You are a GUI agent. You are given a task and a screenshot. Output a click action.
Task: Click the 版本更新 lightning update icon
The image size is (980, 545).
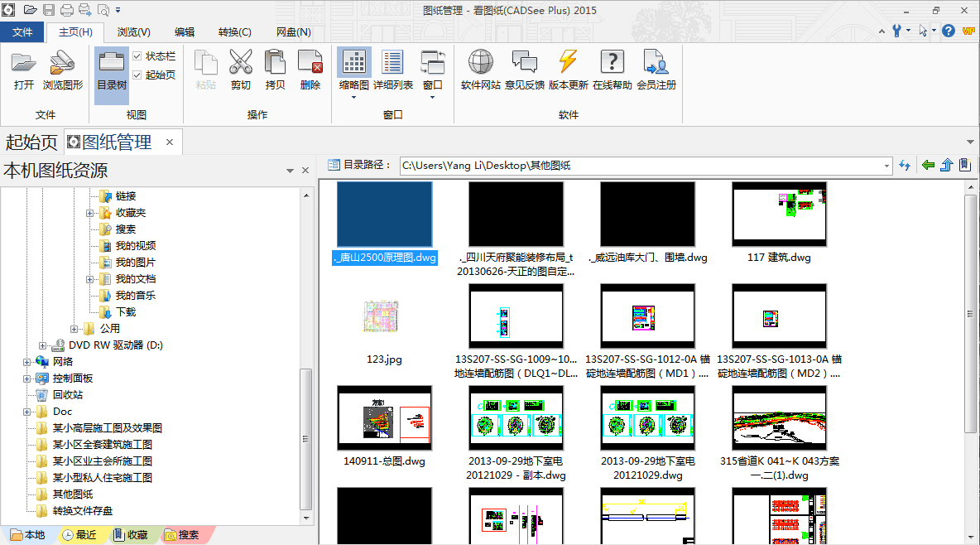coord(568,69)
